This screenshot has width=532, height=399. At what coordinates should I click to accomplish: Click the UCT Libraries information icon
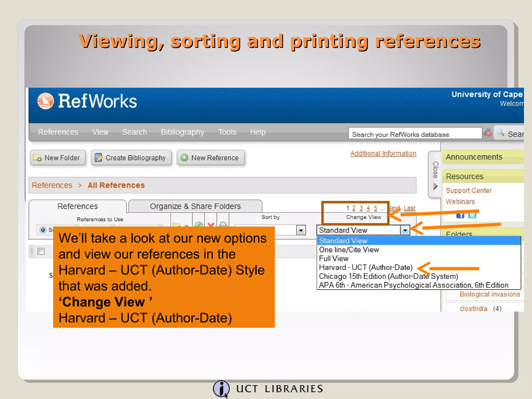221,389
